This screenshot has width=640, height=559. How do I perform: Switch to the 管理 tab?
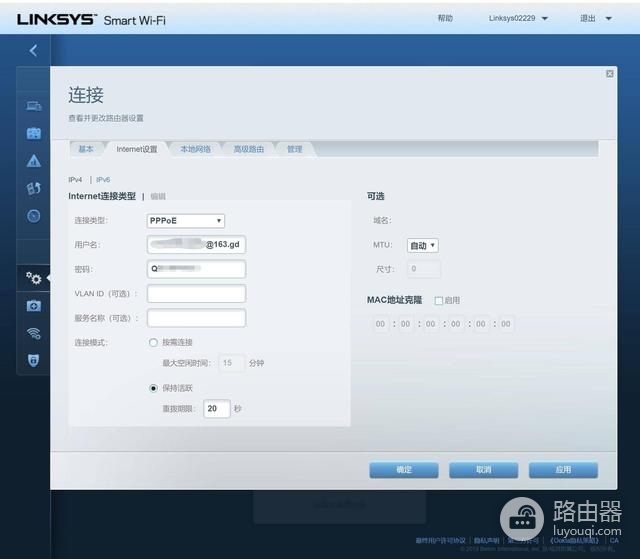coord(294,149)
